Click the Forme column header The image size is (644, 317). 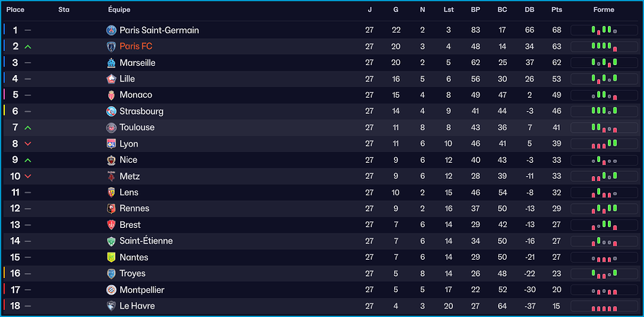tap(604, 10)
